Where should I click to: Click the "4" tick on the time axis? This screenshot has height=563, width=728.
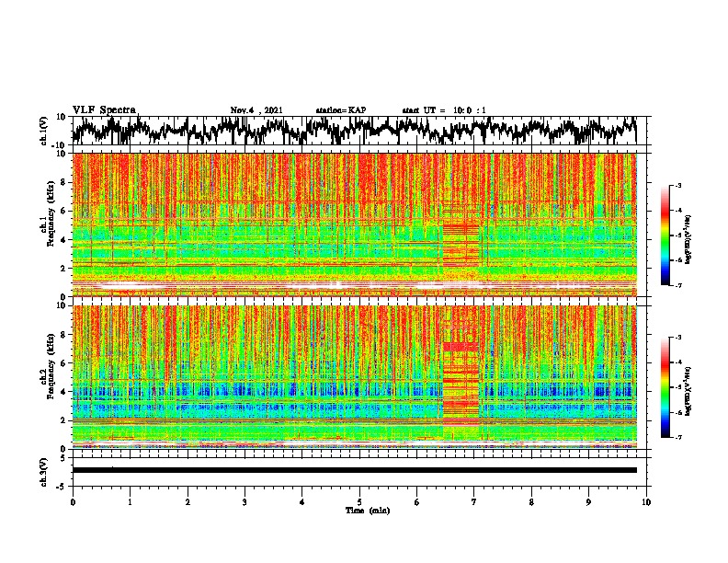click(302, 502)
